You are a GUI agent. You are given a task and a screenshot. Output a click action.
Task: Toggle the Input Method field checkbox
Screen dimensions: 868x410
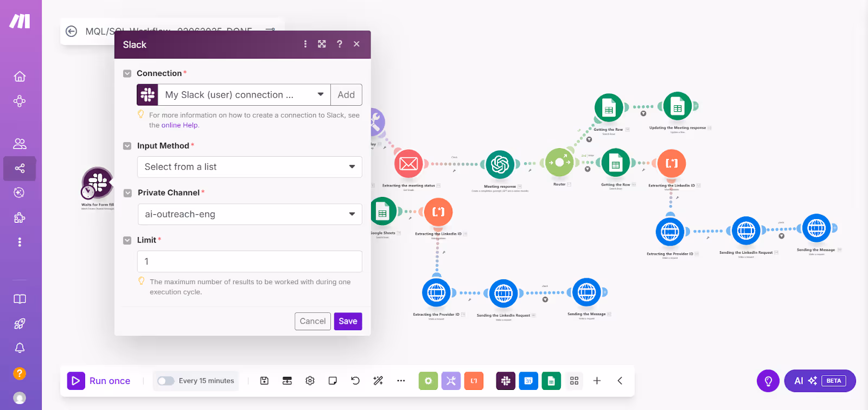pyautogui.click(x=127, y=146)
